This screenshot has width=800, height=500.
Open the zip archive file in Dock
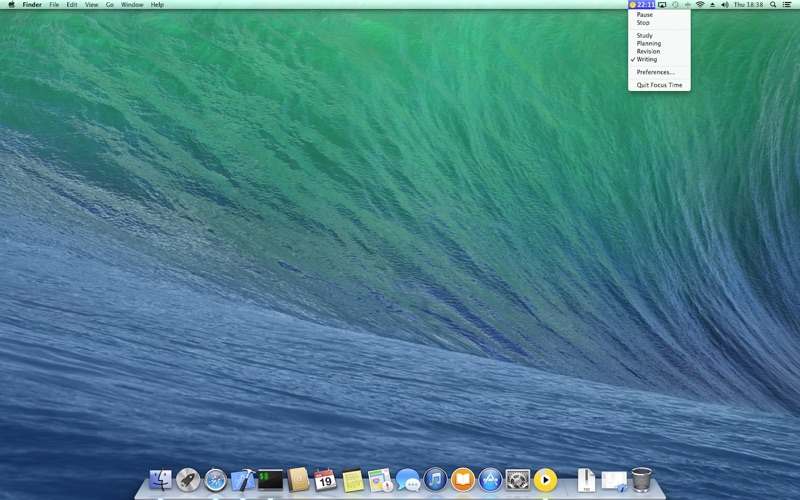(586, 480)
